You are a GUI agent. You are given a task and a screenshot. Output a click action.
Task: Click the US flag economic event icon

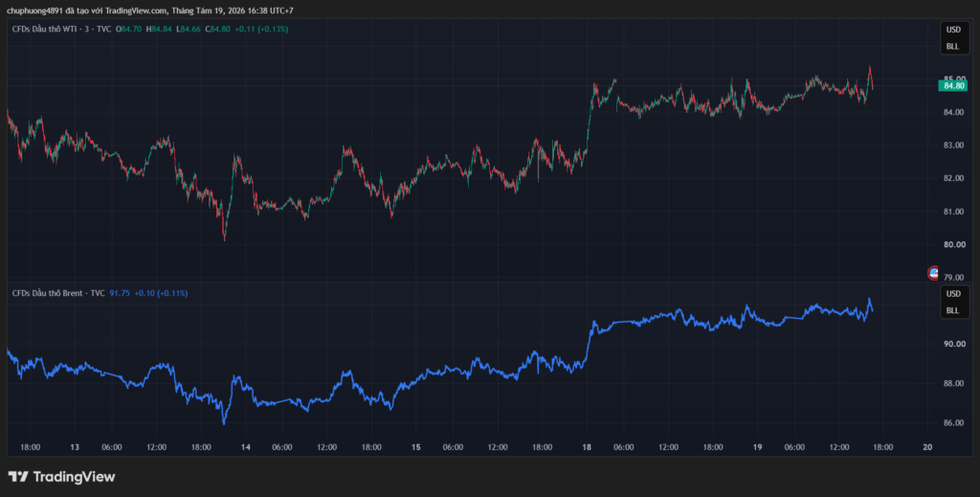(934, 273)
